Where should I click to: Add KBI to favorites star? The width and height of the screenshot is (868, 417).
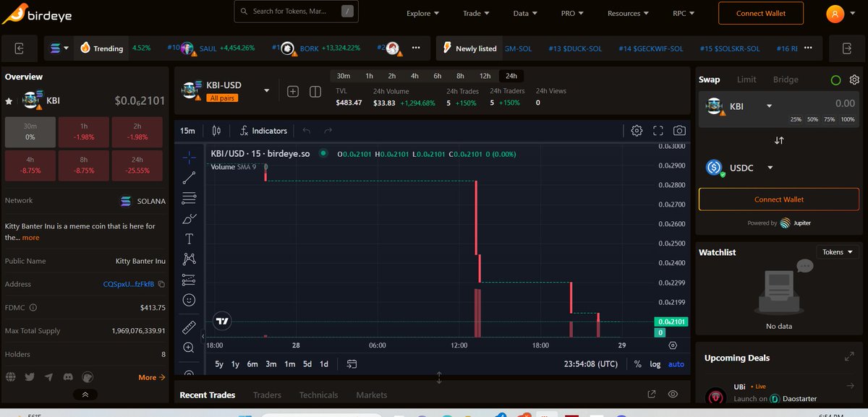(9, 100)
